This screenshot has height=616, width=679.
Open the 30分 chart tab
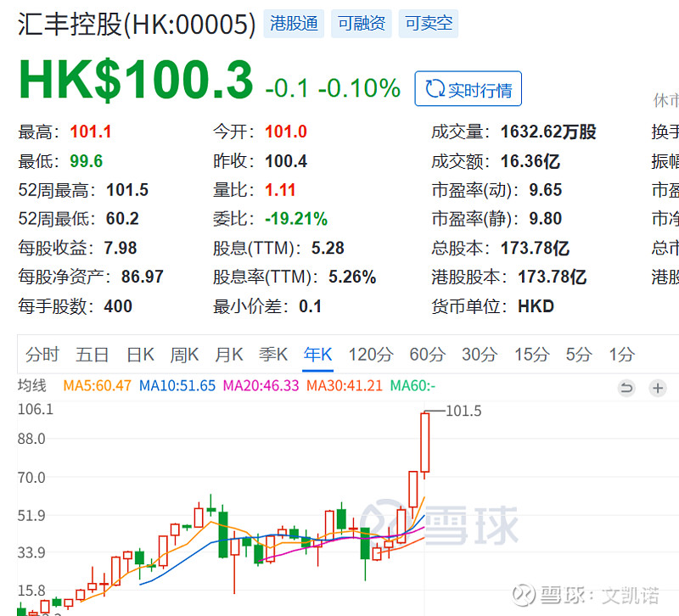pos(480,355)
